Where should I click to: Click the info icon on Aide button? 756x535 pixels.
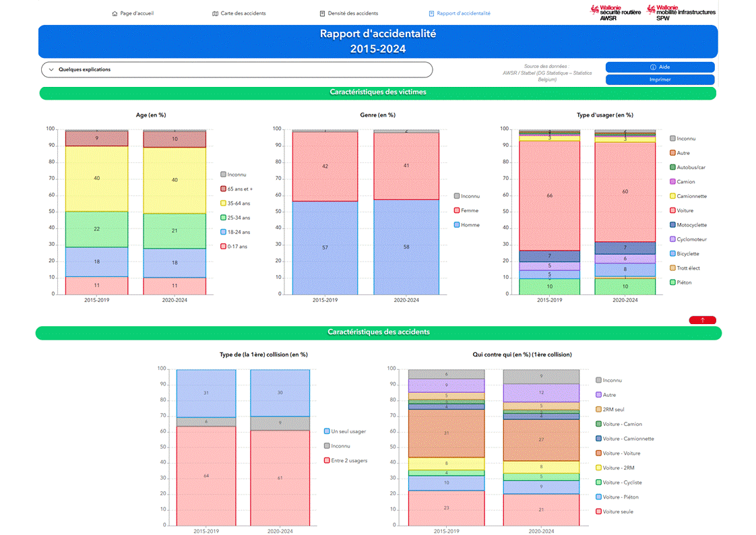tap(653, 67)
